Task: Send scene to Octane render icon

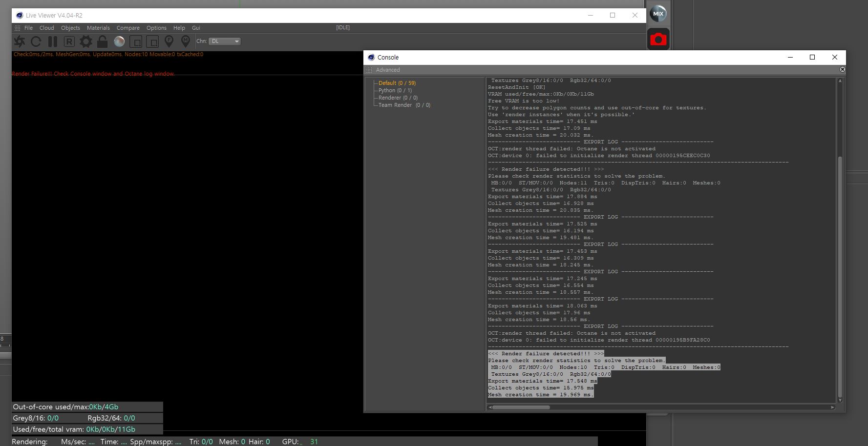Action: (x=20, y=41)
